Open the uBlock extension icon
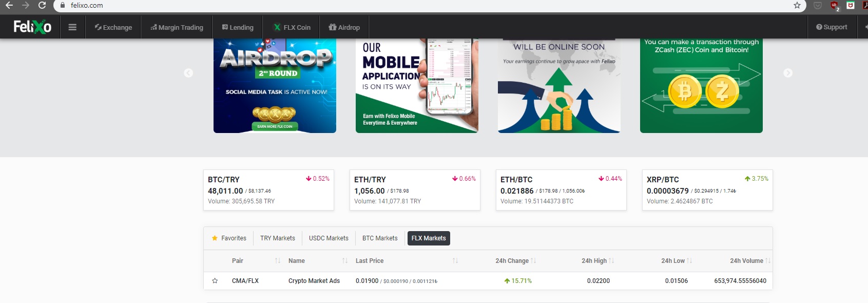868x303 pixels. (834, 6)
